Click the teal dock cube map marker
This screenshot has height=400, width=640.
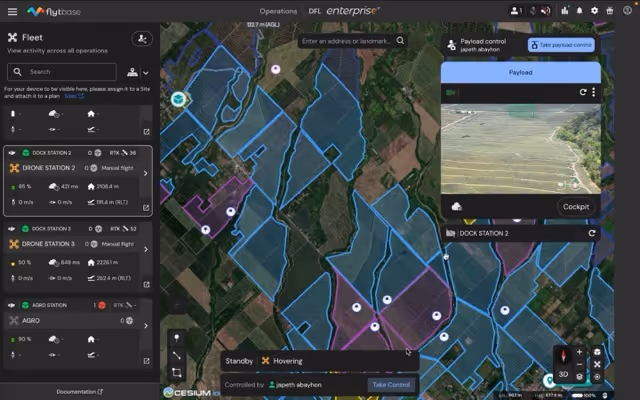click(x=178, y=99)
